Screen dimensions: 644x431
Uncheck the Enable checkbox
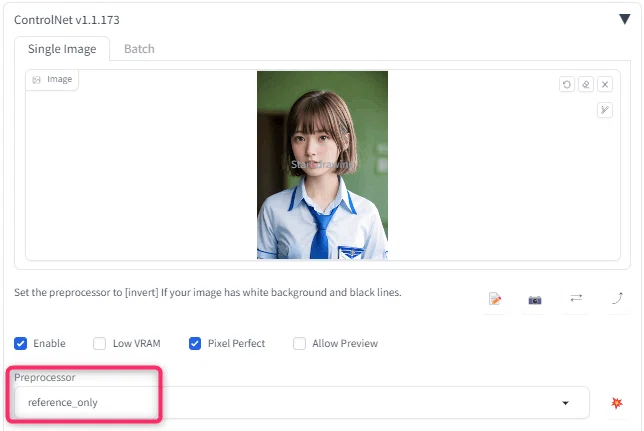pos(21,343)
